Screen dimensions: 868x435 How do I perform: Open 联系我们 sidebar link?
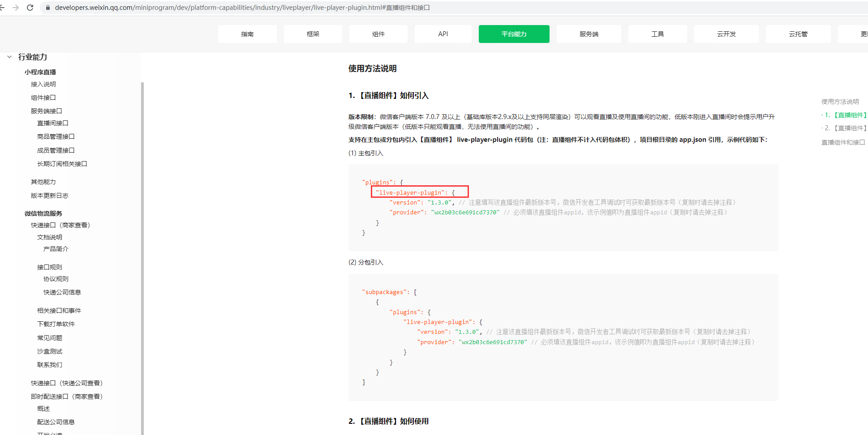pos(50,365)
